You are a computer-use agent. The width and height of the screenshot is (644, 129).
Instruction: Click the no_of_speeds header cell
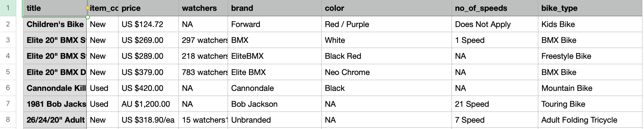[x=494, y=8]
